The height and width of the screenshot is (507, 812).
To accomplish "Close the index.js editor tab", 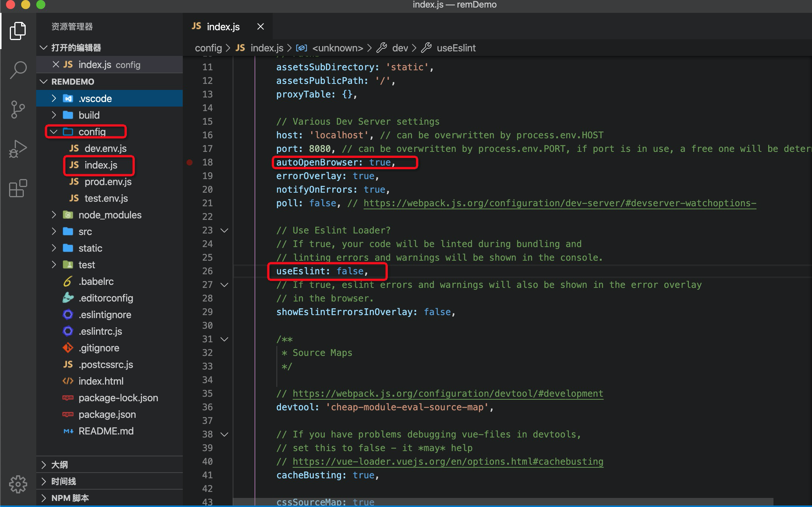I will 260,26.
